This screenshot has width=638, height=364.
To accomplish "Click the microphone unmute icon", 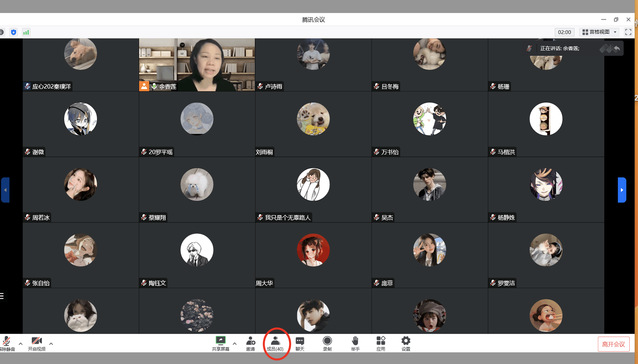I will [x=6, y=341].
